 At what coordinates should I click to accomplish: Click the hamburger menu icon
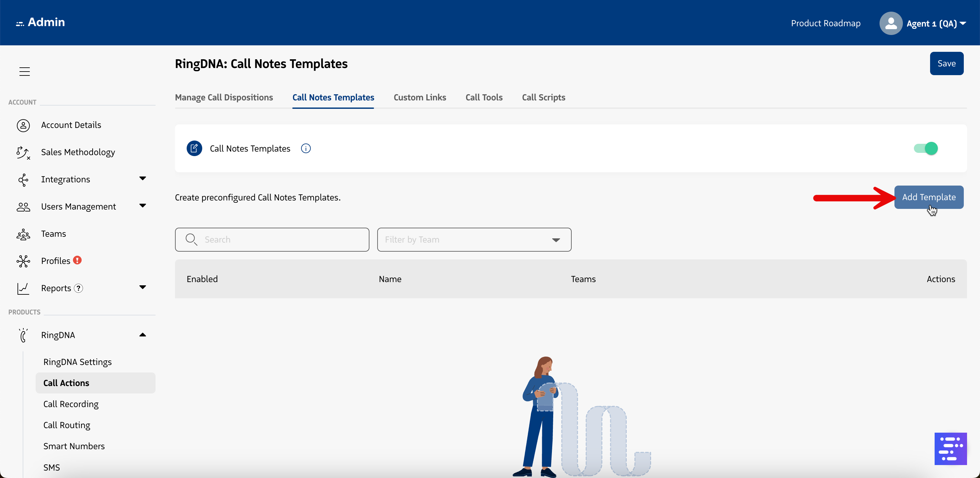[x=24, y=71]
